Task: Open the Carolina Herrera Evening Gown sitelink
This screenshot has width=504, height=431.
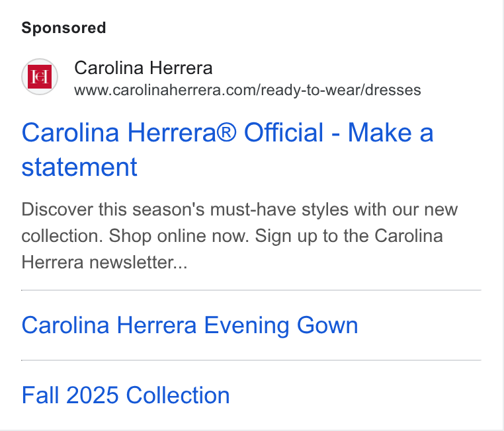Action: 190,325
